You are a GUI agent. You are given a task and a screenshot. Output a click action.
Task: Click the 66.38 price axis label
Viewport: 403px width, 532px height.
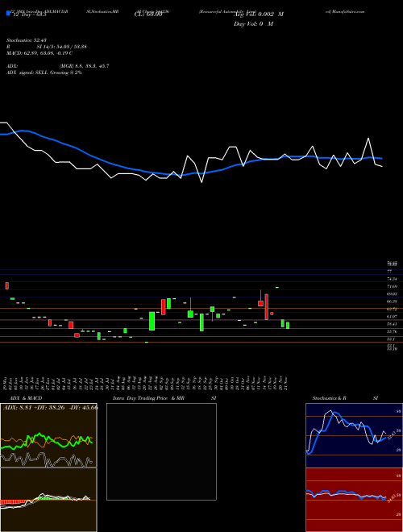[392, 301]
